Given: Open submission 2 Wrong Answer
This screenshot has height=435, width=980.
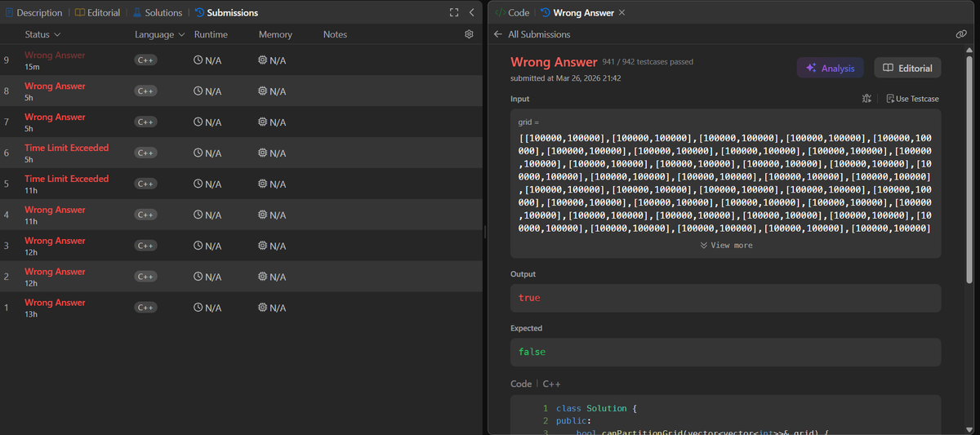Looking at the screenshot, I should click(241, 277).
